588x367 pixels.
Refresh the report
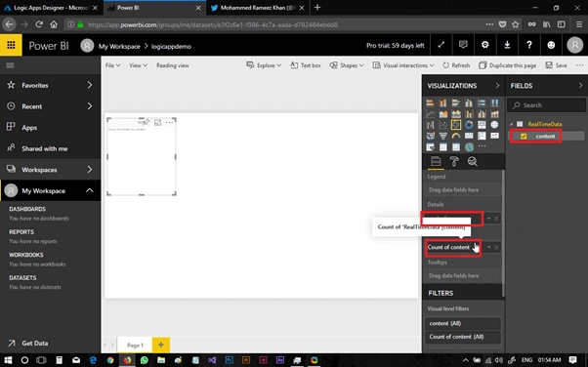(456, 65)
